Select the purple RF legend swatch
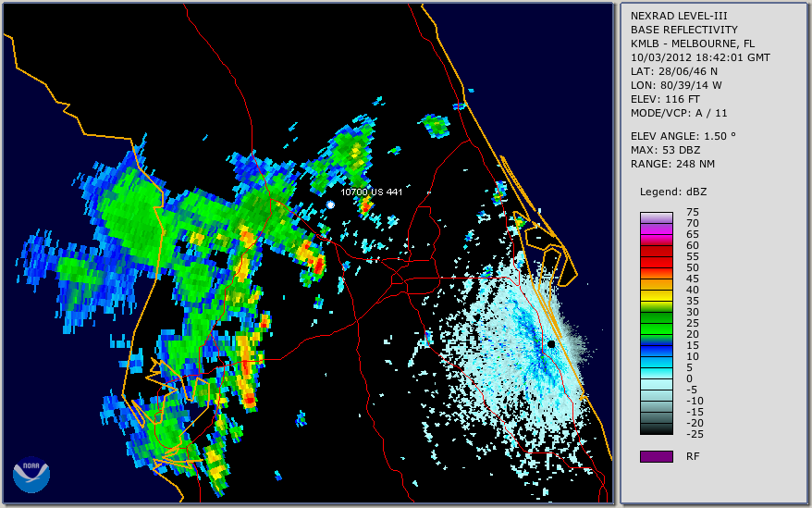This screenshot has height=508, width=812. tap(656, 456)
